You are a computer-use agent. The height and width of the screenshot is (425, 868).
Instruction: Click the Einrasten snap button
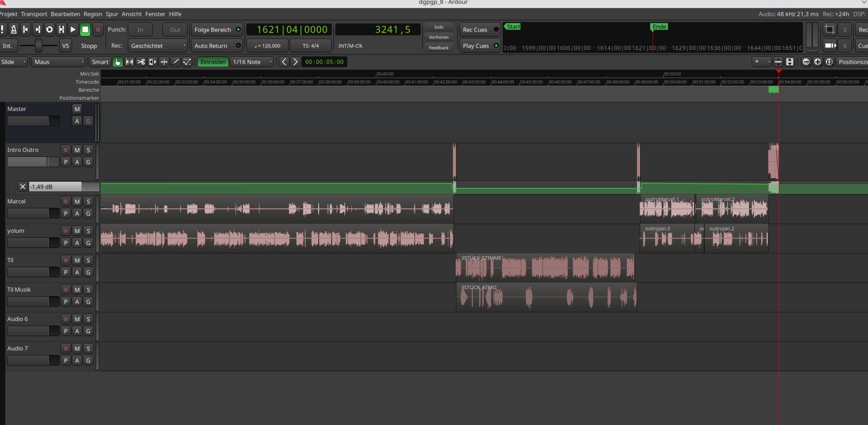coord(213,62)
